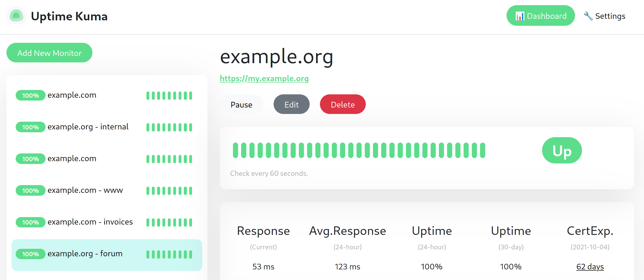Select the example.com - www monitor
The image size is (644, 280).
pos(107,190)
